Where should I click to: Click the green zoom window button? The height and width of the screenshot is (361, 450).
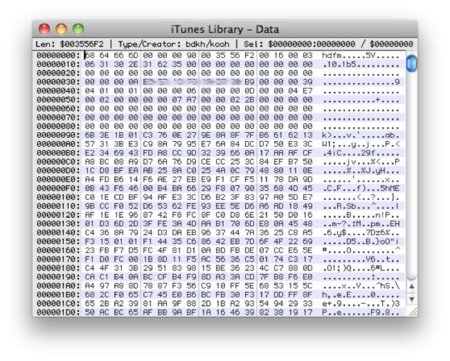click(78, 29)
